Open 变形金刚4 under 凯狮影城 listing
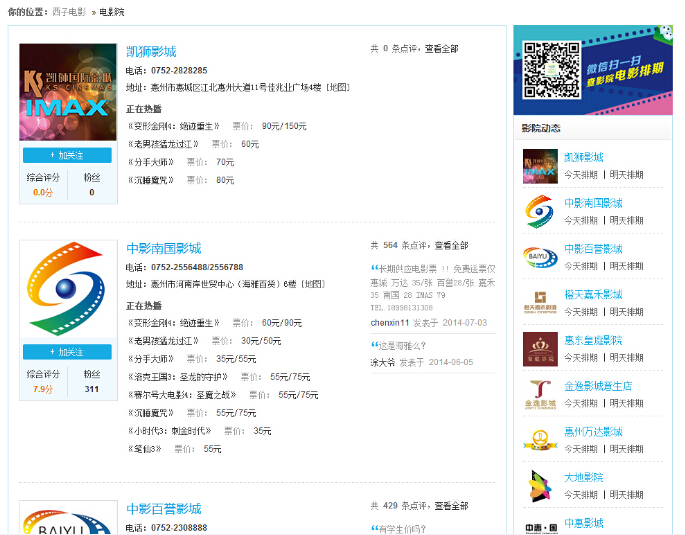Viewport: 685px width, 535px height. (x=173, y=126)
